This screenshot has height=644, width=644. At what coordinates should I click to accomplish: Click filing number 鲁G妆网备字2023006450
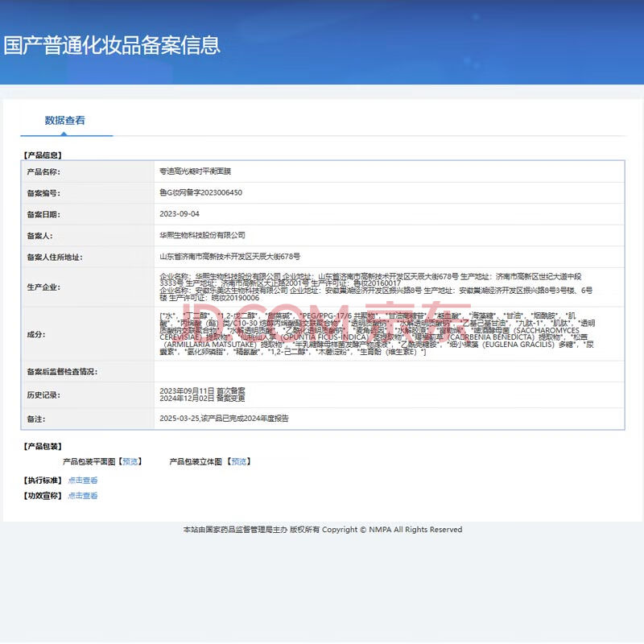point(200,193)
